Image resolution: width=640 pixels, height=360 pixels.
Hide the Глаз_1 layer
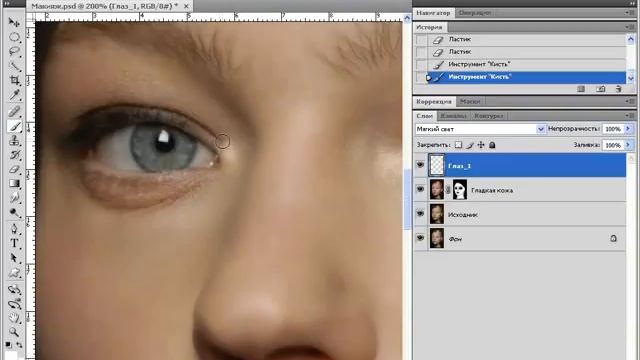tap(420, 164)
